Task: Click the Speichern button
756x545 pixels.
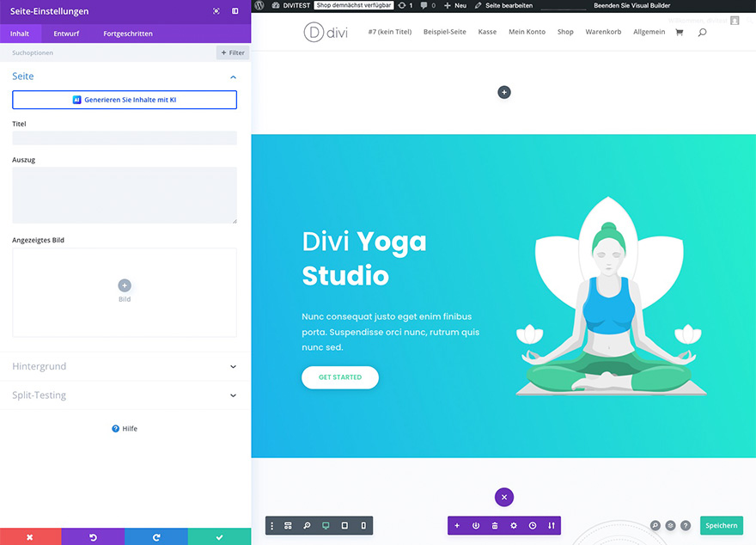Action: click(722, 525)
